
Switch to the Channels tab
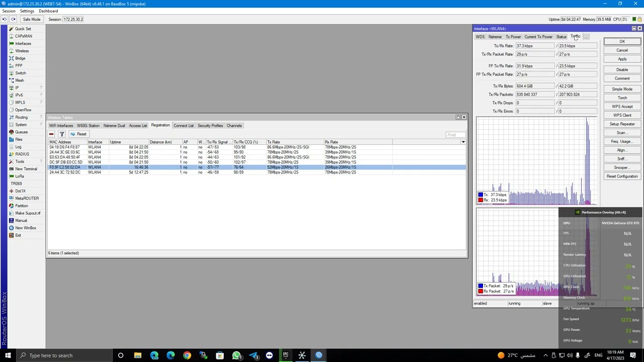(234, 126)
